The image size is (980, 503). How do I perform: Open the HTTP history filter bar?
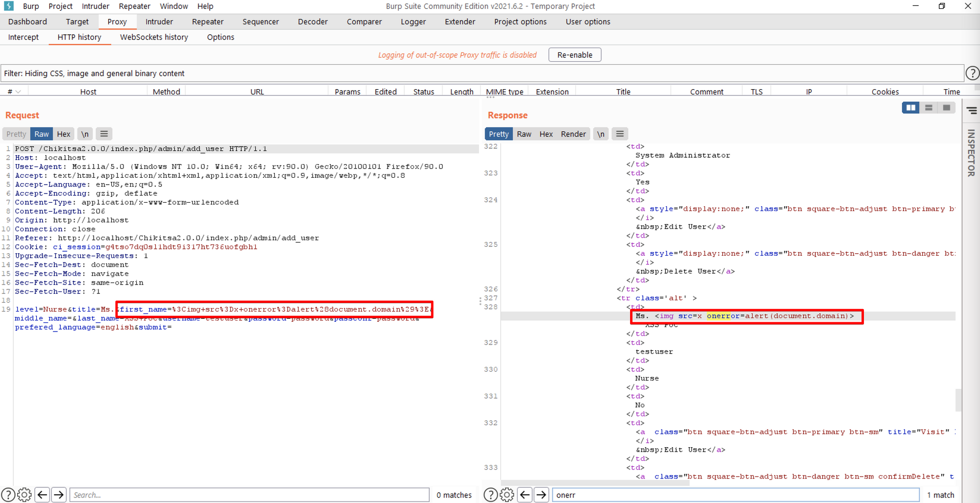click(482, 73)
